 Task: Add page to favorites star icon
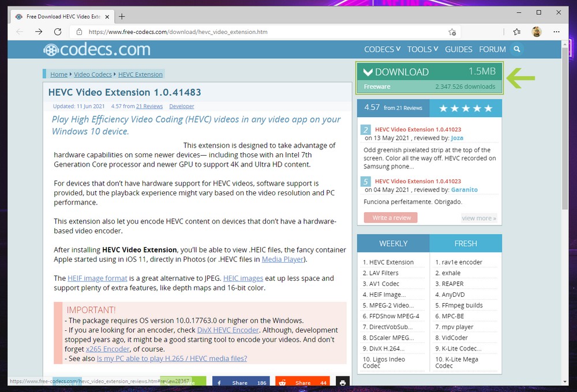point(452,32)
